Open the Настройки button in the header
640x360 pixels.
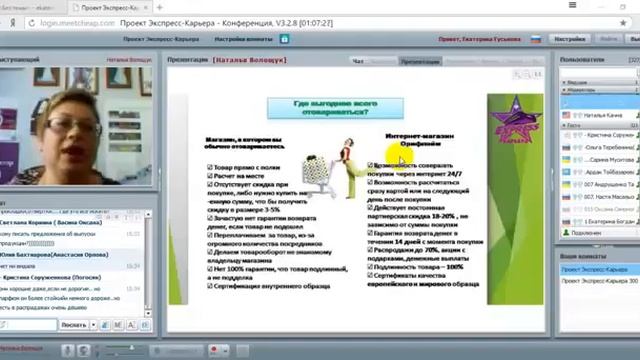point(570,39)
